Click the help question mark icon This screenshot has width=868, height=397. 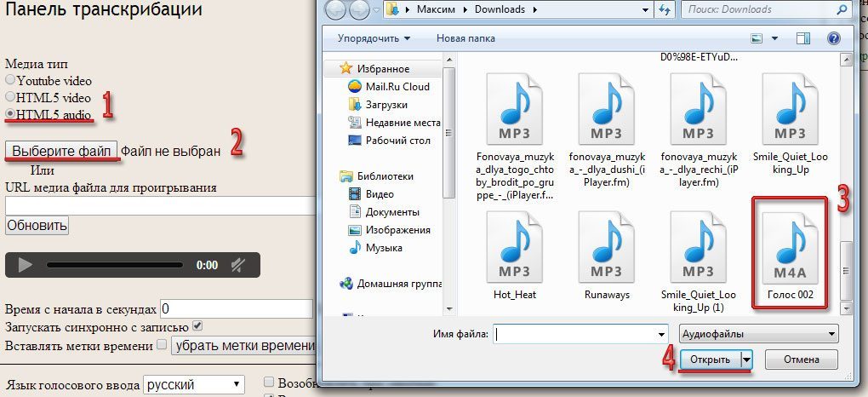(833, 38)
